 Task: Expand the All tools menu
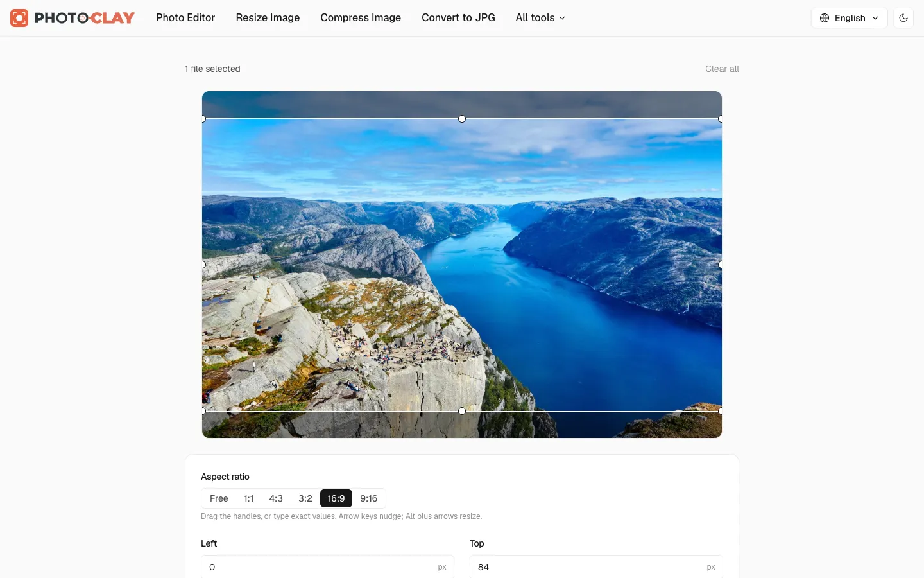pos(540,18)
